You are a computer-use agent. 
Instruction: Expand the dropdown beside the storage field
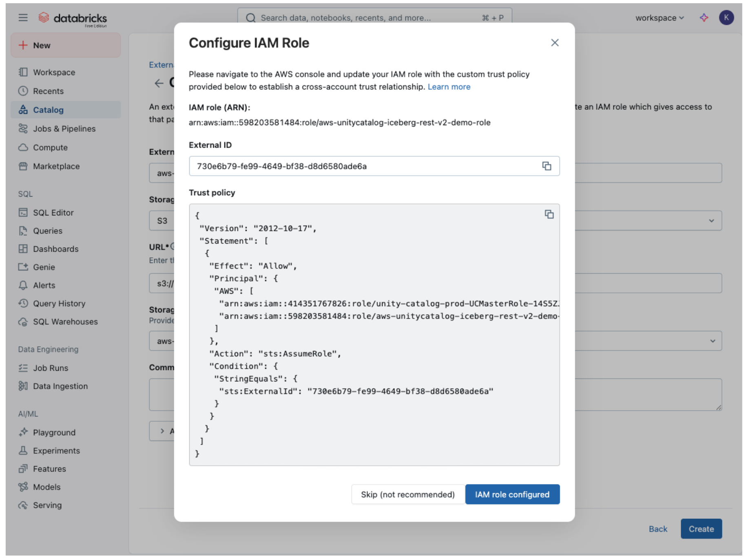(713, 220)
